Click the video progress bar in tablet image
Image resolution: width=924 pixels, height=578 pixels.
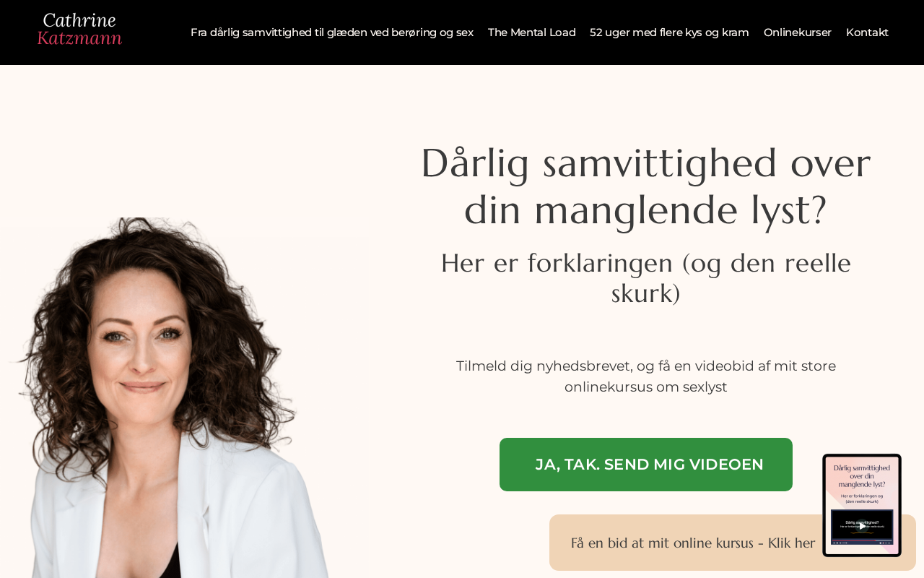(862, 540)
